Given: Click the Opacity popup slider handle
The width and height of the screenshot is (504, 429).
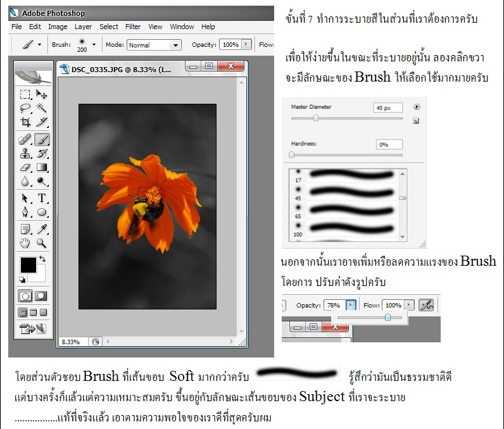Looking at the screenshot, I should tap(387, 318).
